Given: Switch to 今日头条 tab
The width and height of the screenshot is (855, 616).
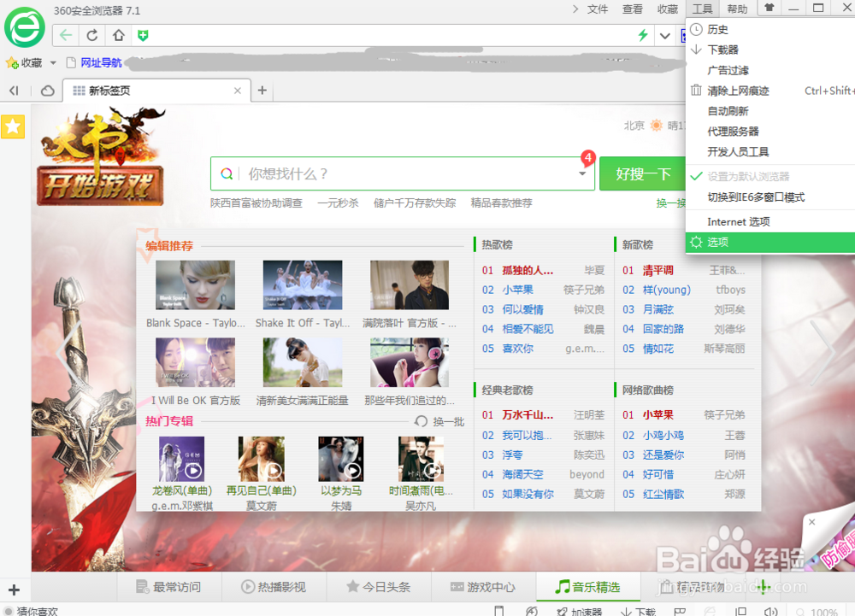Looking at the screenshot, I should pos(379,587).
